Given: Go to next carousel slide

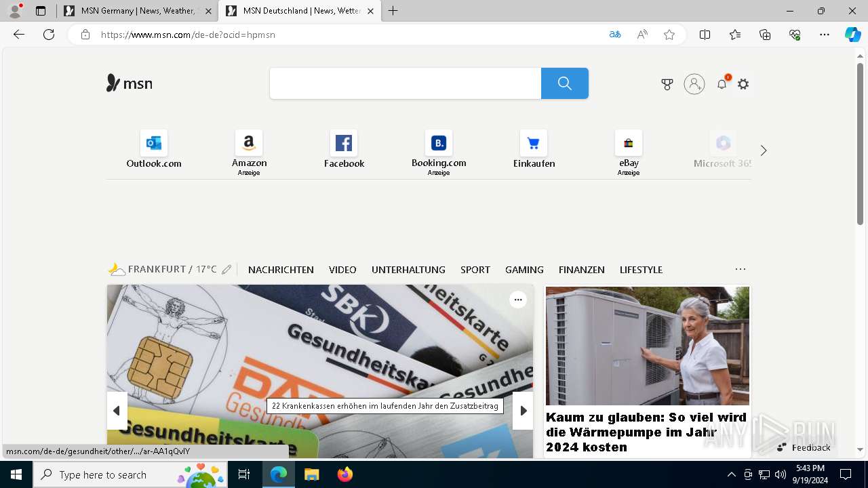Looking at the screenshot, I should [x=523, y=411].
